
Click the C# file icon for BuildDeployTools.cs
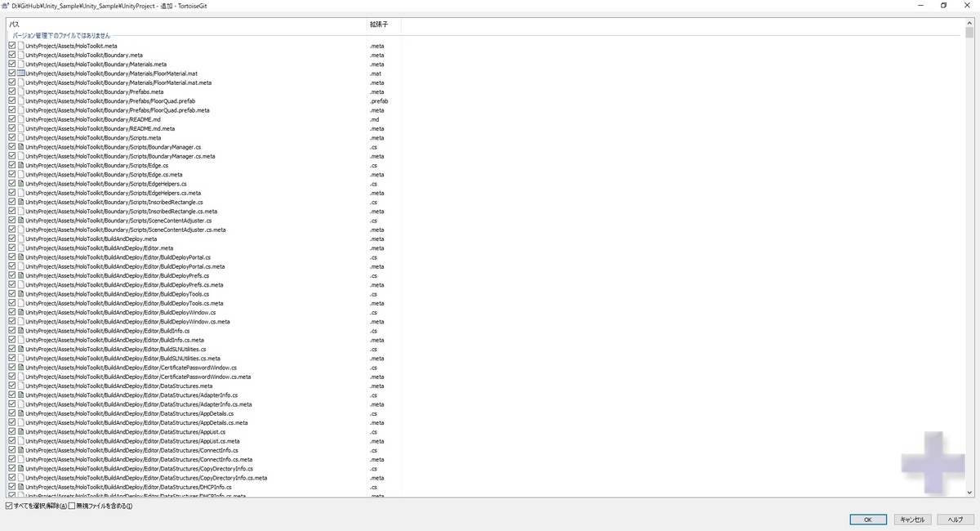click(x=21, y=294)
